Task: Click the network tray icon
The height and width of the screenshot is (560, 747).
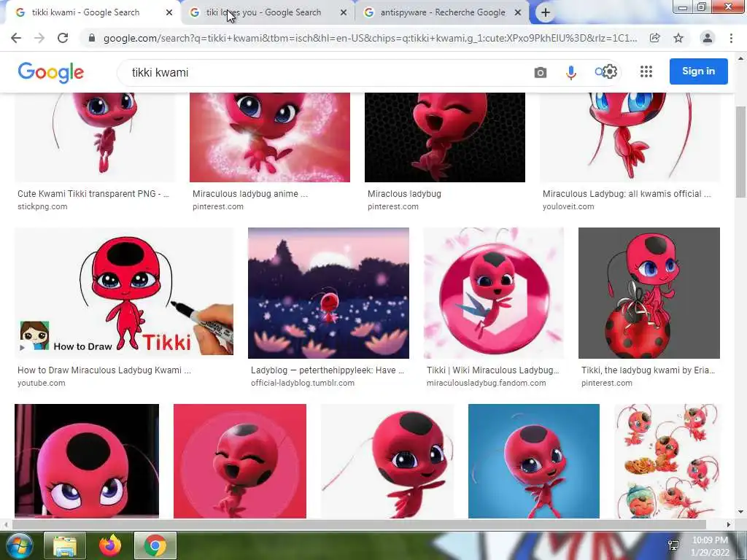Action: click(x=673, y=545)
